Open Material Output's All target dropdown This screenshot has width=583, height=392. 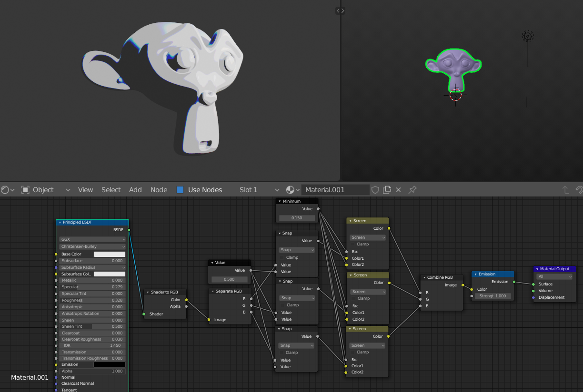point(554,276)
